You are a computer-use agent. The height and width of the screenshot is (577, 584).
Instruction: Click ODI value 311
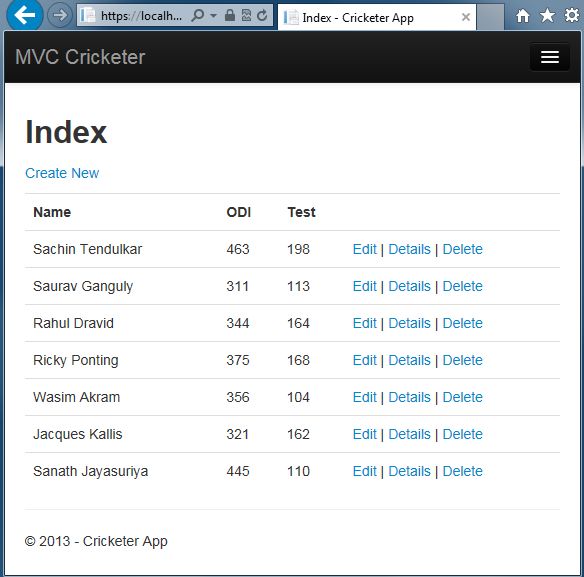pyautogui.click(x=238, y=286)
